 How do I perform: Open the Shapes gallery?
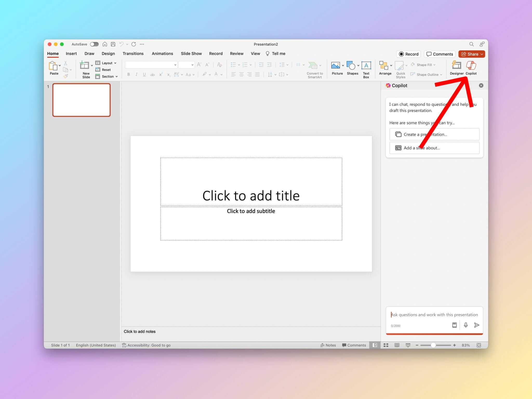coord(351,68)
